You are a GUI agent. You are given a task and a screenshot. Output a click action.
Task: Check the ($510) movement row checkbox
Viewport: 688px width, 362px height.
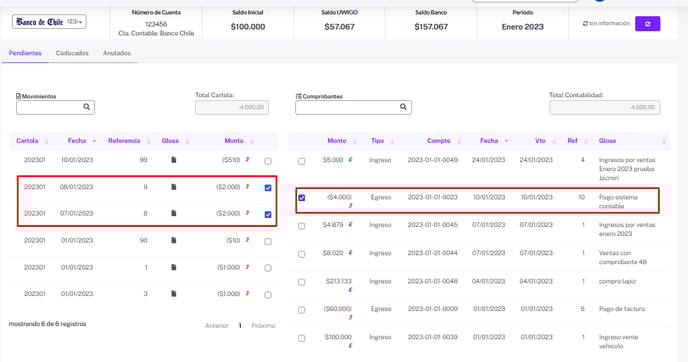click(x=268, y=161)
